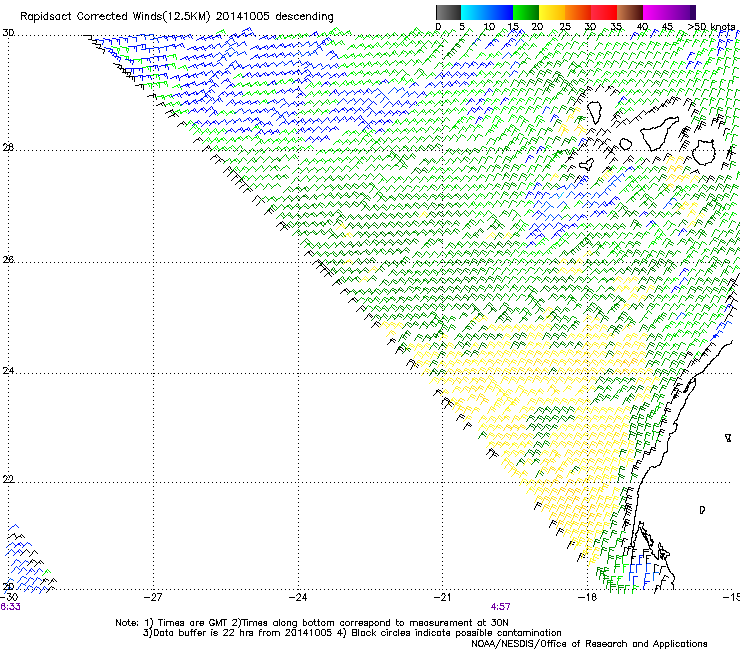Click the "NOAA/NESDIS/Office of Research and Applications" credit
740x650 pixels.
click(x=589, y=644)
